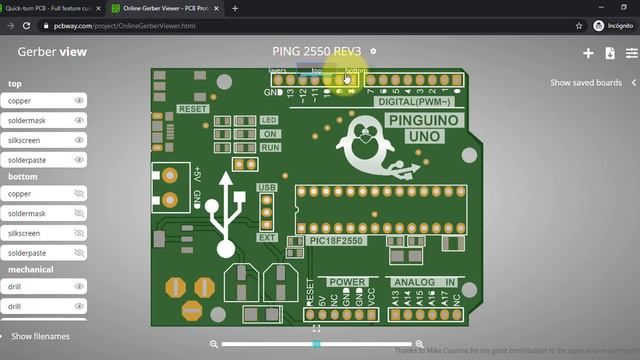Open the settings sliders icon
This screenshot has width=640, height=360.
coord(631,53)
